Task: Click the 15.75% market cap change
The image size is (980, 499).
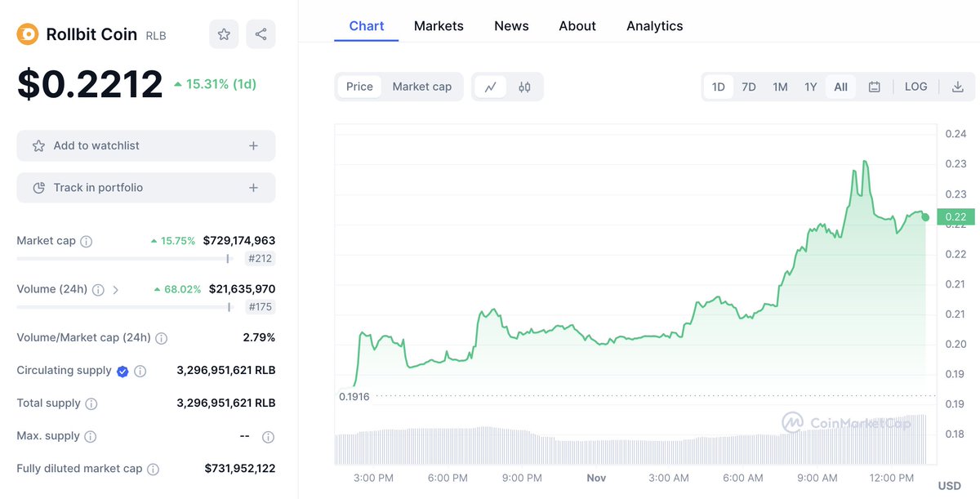Action: [173, 241]
